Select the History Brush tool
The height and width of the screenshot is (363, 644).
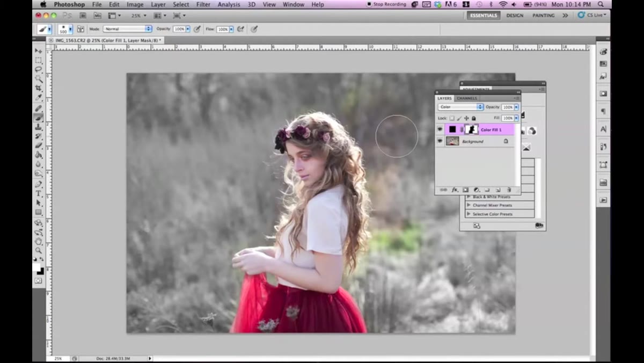point(39,136)
